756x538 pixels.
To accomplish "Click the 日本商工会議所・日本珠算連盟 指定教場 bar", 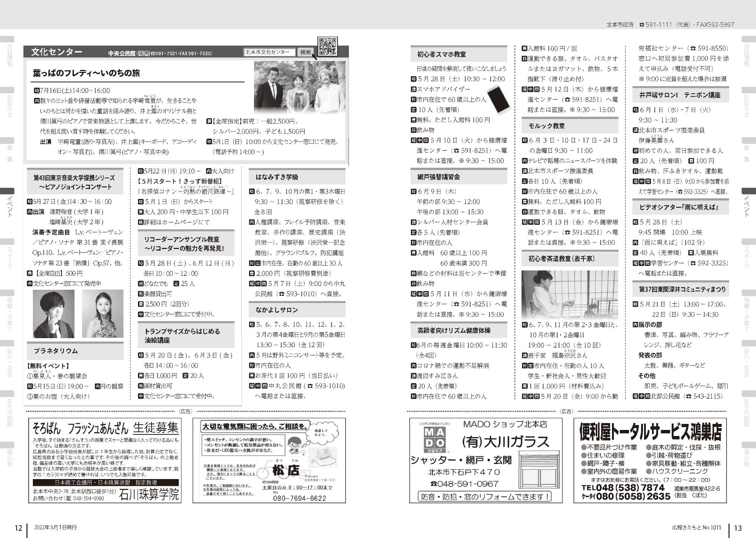I will tap(105, 482).
